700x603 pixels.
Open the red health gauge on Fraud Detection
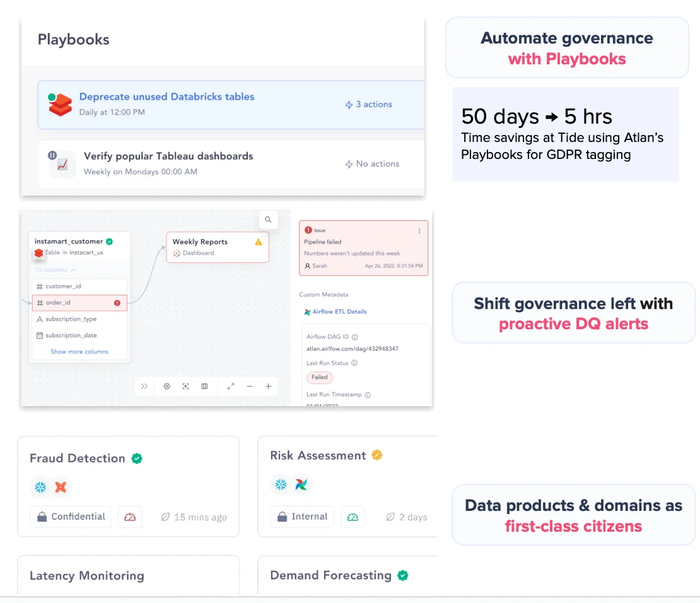coord(129,517)
